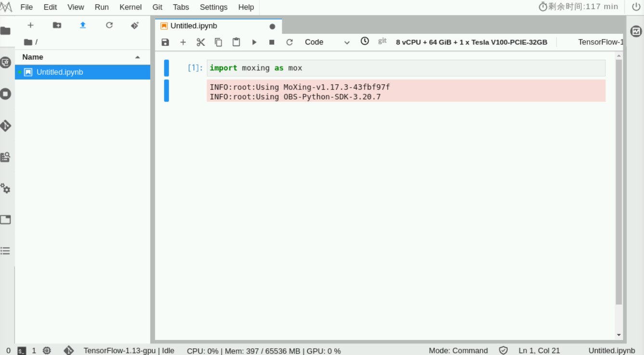Open the Help menu

click(x=246, y=7)
